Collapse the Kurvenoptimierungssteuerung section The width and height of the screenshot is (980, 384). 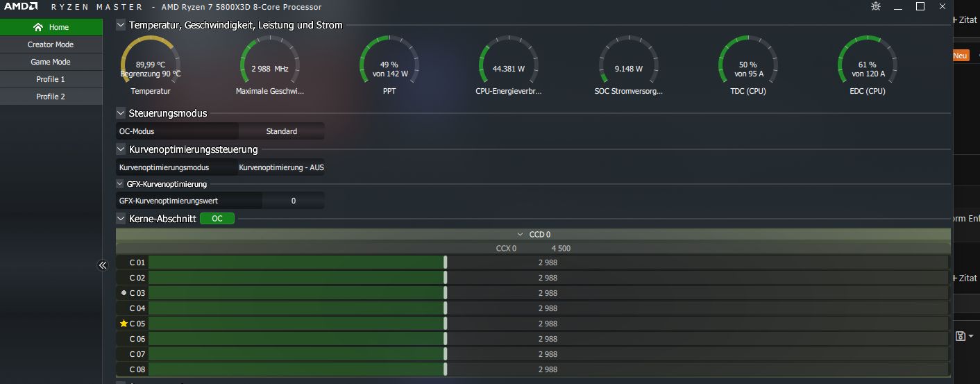pos(121,149)
